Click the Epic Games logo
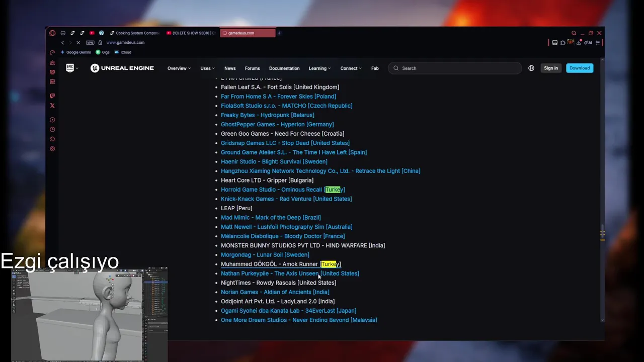644x362 pixels. 70,68
